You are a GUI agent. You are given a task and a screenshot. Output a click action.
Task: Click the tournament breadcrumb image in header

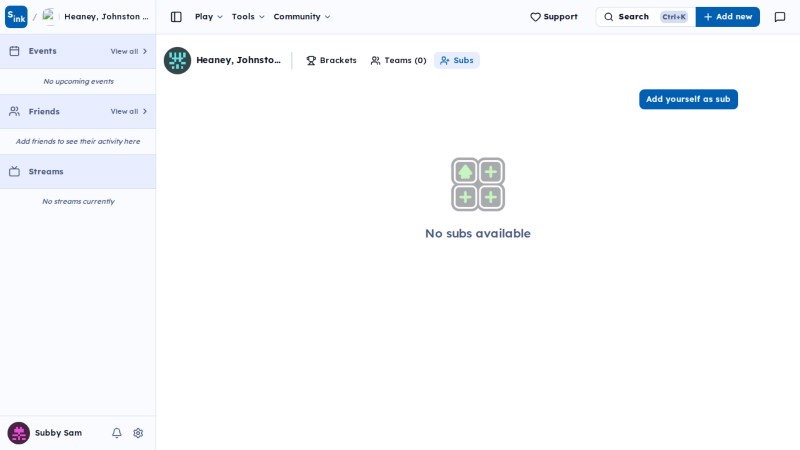click(x=49, y=16)
